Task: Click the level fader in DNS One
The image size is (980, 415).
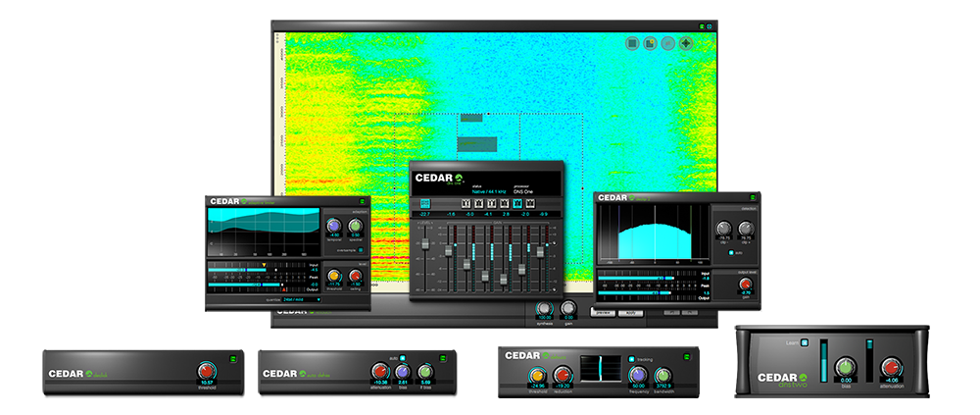Action: [425, 243]
